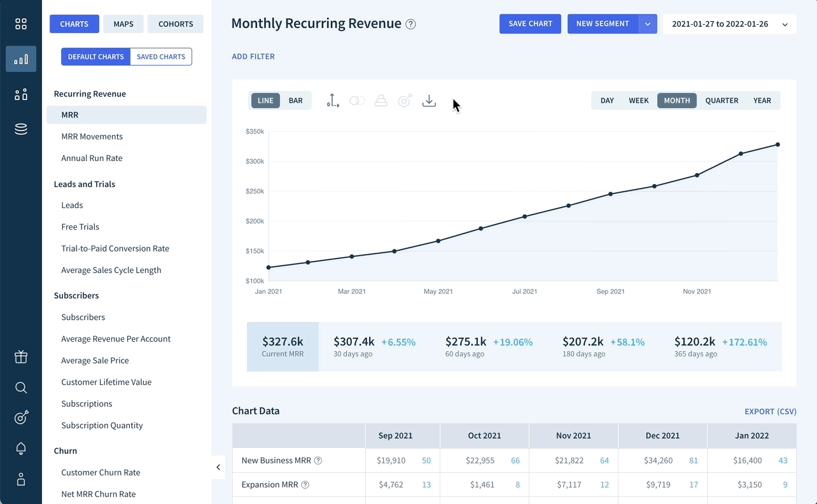Open the goals target icon in sidebar
The height and width of the screenshot is (504, 817).
click(21, 417)
